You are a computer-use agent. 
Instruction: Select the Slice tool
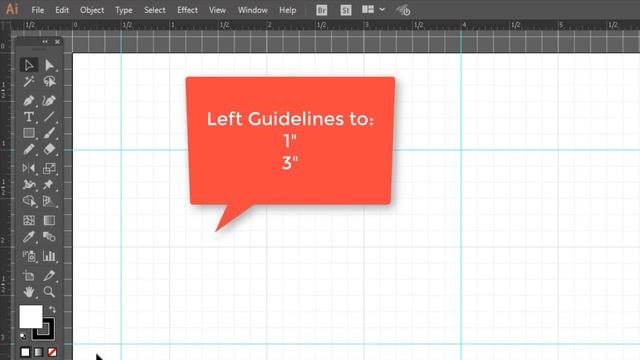49,276
